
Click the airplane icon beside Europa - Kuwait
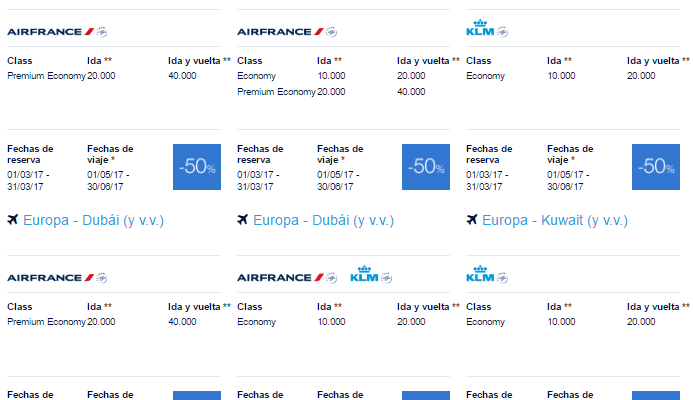(x=472, y=219)
